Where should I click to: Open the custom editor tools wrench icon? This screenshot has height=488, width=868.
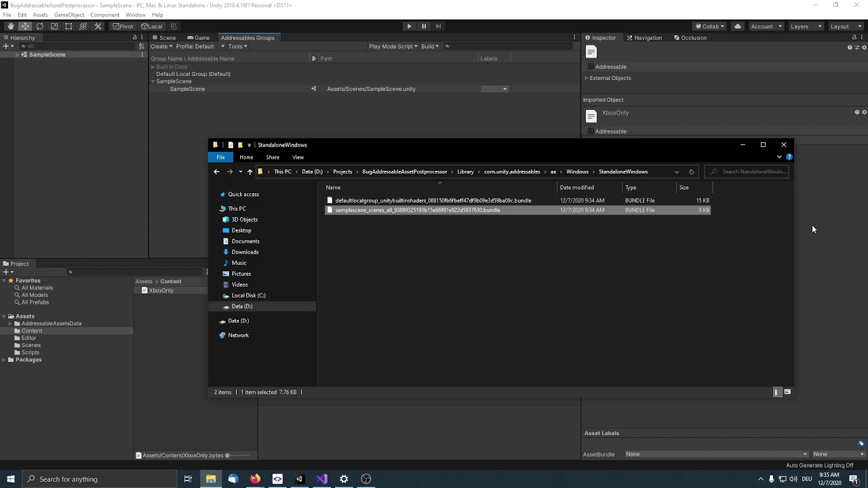pyautogui.click(x=98, y=26)
